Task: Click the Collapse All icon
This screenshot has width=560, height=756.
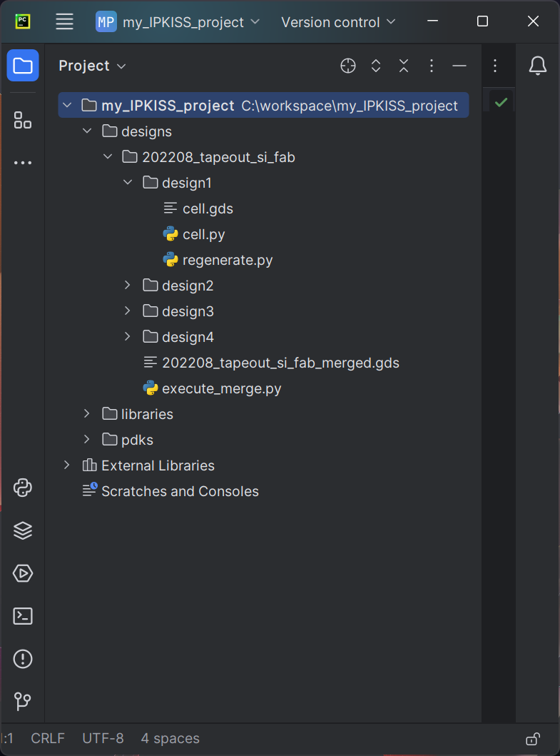Action: coord(404,66)
